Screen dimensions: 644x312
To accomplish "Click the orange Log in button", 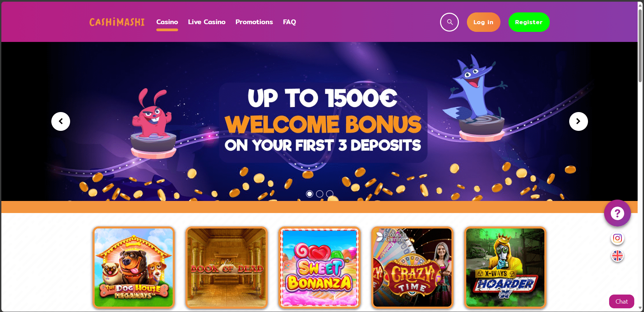I will [x=483, y=22].
